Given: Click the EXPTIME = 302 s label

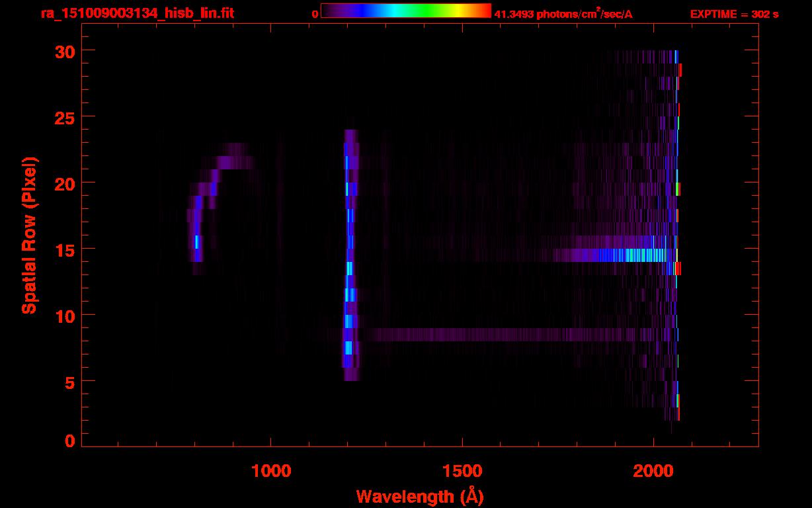Looking at the screenshot, I should coord(734,14).
